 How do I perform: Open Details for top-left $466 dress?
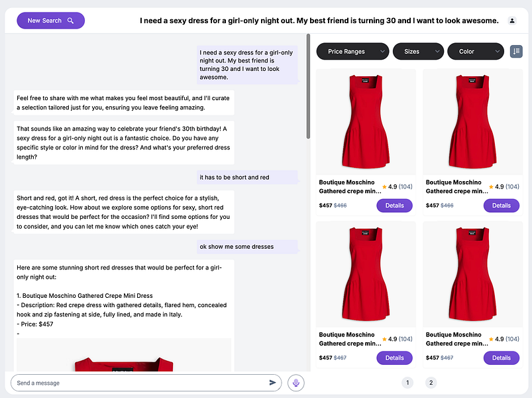(395, 206)
